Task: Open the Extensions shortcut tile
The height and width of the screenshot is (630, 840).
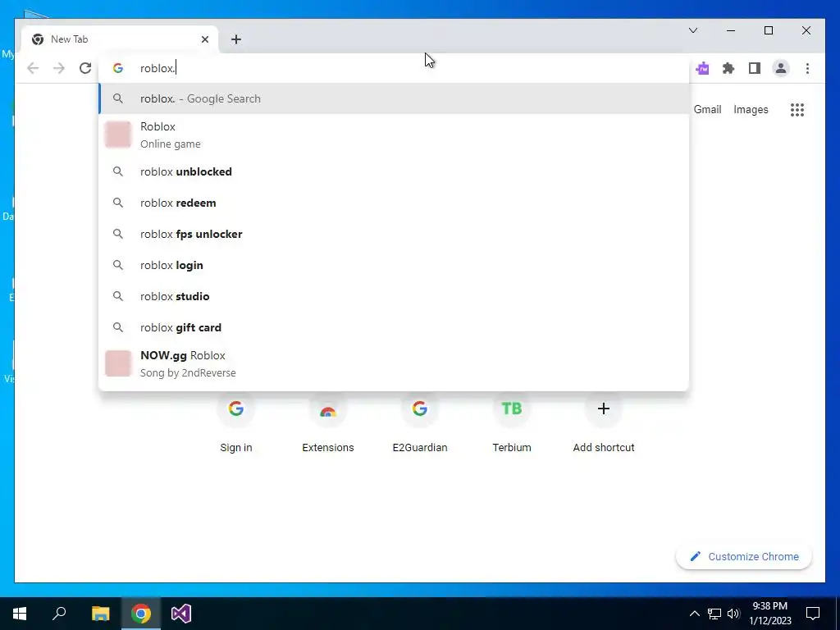Action: coord(328,424)
